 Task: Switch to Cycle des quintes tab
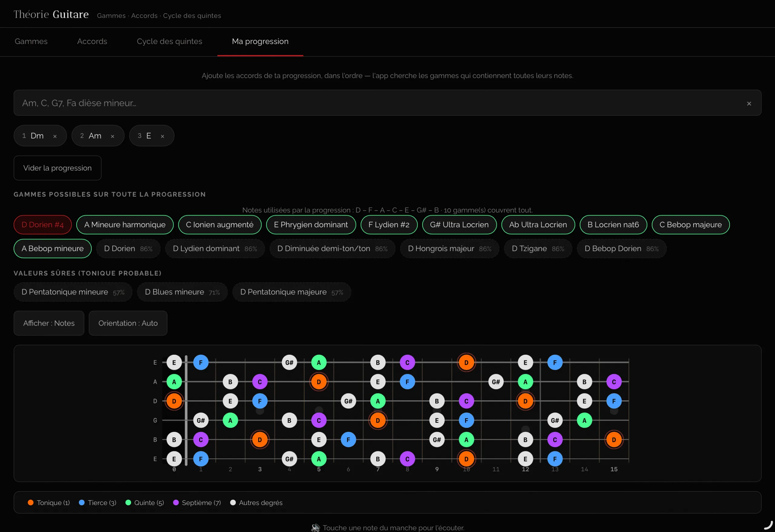click(x=170, y=41)
